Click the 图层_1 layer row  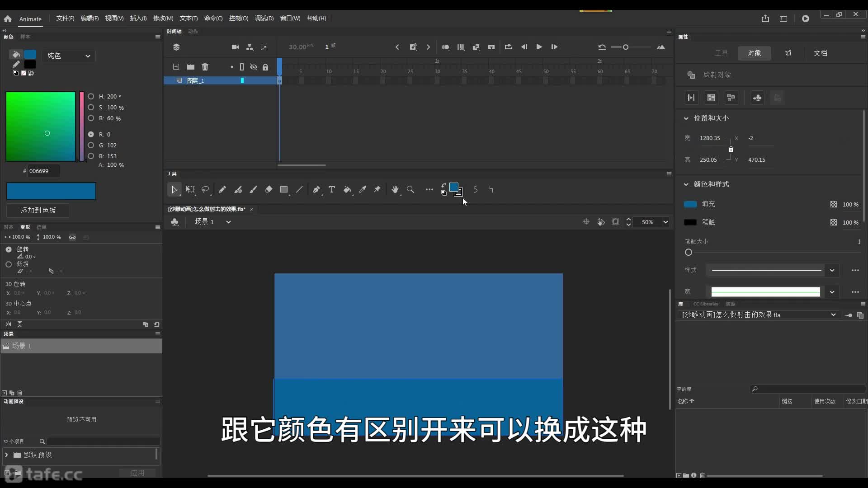pyautogui.click(x=221, y=80)
